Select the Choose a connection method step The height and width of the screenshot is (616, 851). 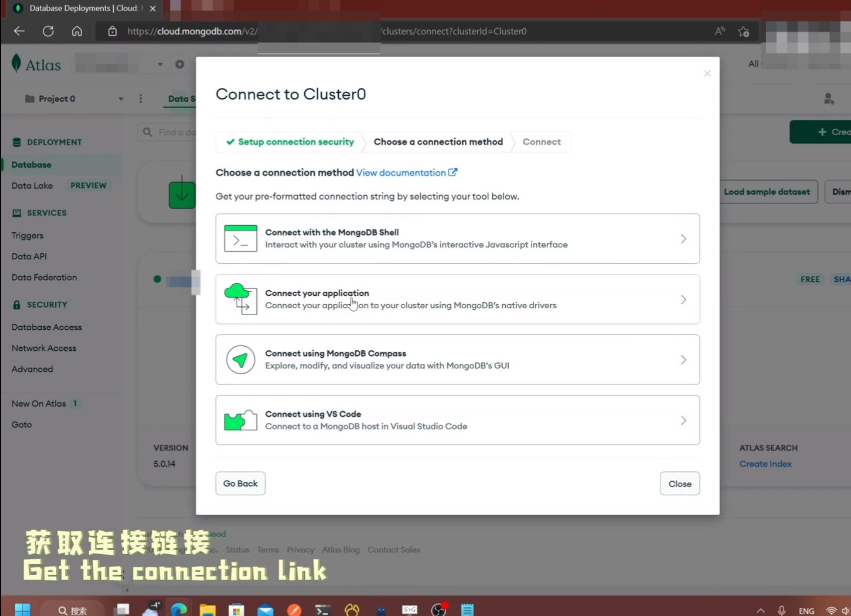(438, 142)
